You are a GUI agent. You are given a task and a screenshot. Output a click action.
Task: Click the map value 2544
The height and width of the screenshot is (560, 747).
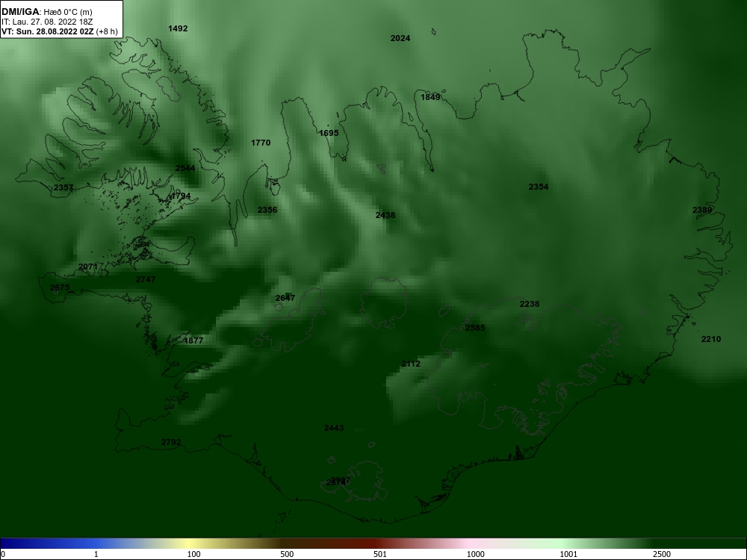point(185,168)
